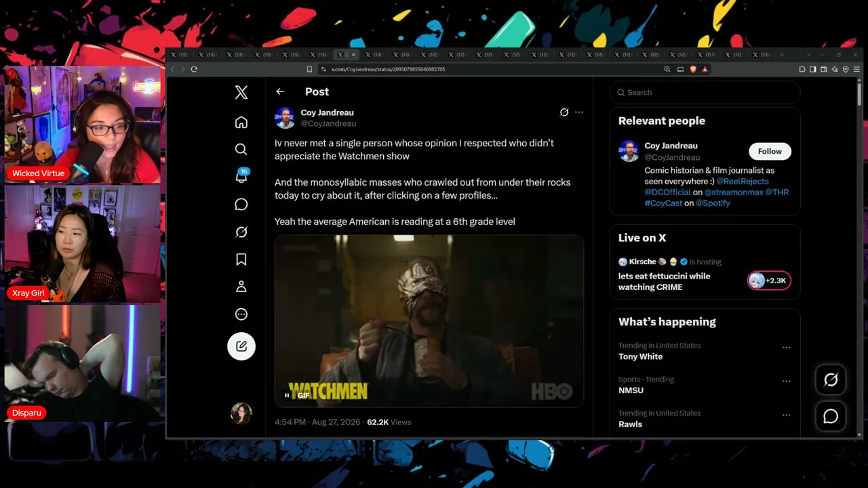Open the Tony White trending topic
The image size is (868, 488).
click(x=641, y=357)
